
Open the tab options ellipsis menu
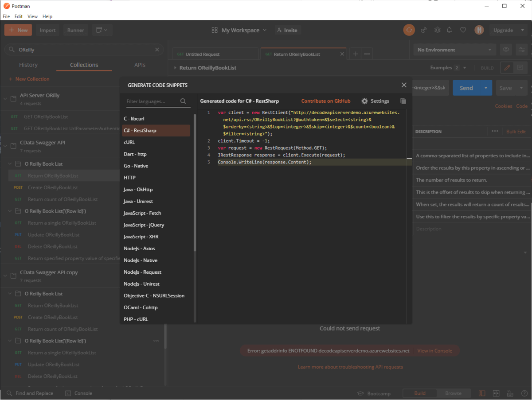click(367, 54)
